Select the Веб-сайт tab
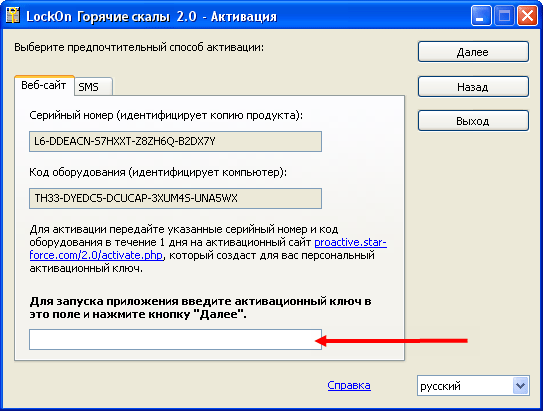The height and width of the screenshot is (411, 543). 44,85
